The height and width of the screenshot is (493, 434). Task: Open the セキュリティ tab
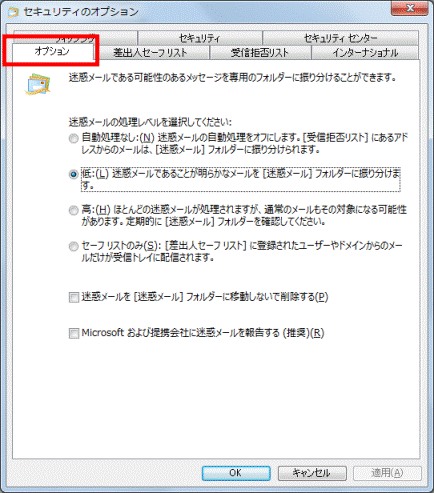(x=200, y=38)
